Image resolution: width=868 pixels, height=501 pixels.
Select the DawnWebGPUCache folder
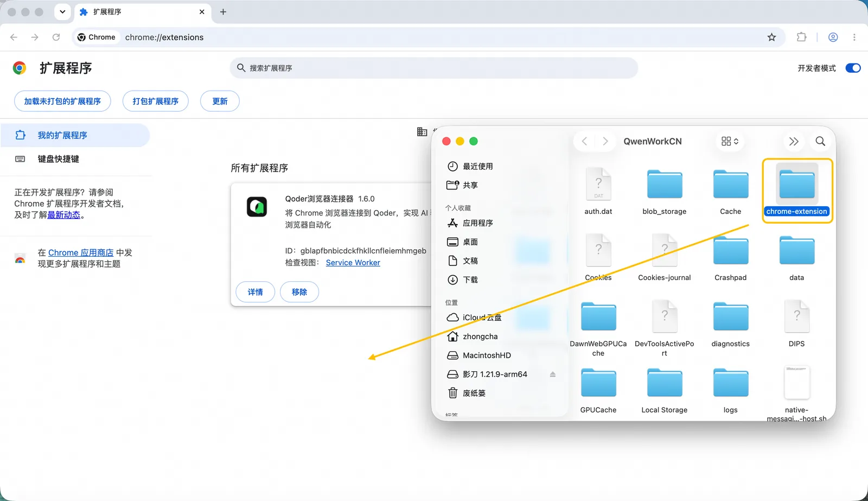pos(598,317)
